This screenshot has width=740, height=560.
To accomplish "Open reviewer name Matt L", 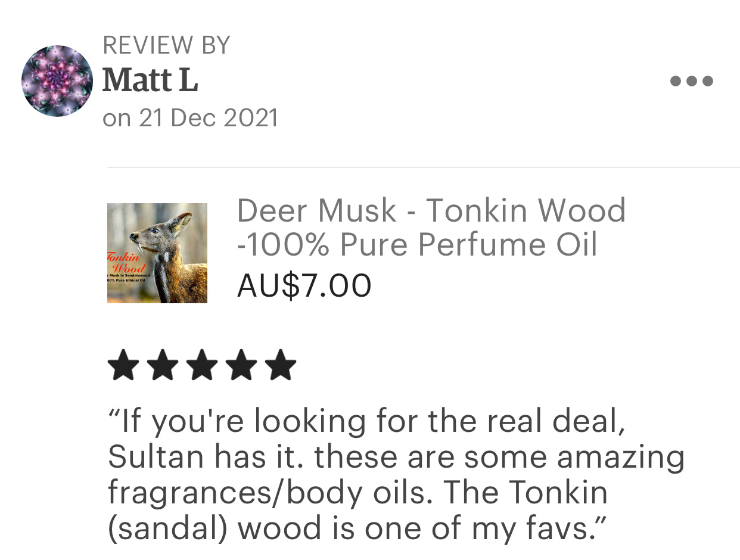I will (150, 81).
